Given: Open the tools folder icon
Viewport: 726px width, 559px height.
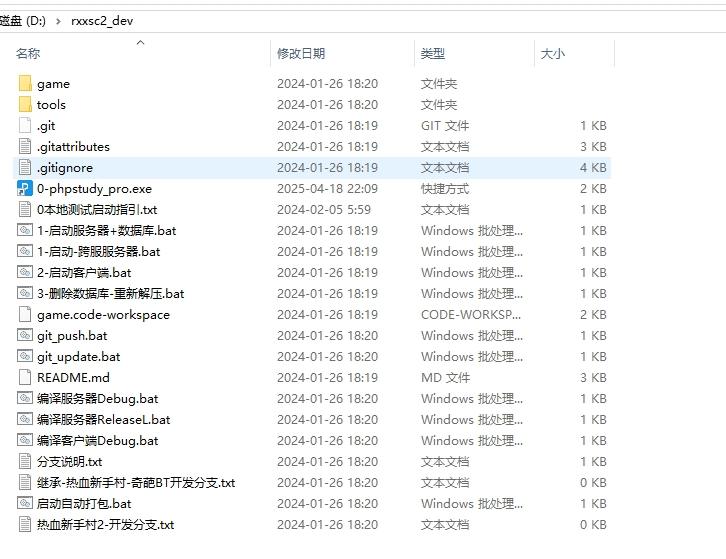Looking at the screenshot, I should pos(25,105).
